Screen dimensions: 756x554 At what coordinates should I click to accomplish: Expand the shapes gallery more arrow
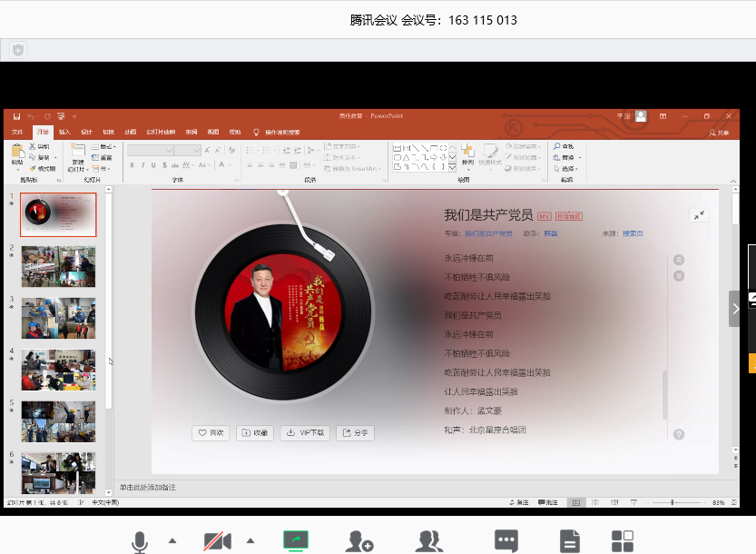pos(452,167)
